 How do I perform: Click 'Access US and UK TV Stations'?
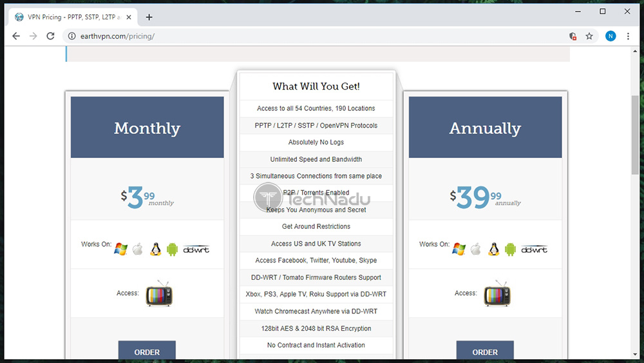tap(316, 243)
